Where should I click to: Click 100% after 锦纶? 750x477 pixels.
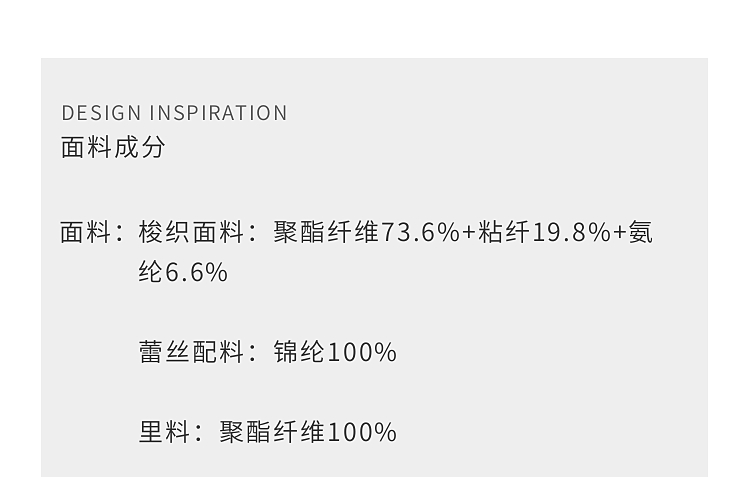[x=362, y=352]
